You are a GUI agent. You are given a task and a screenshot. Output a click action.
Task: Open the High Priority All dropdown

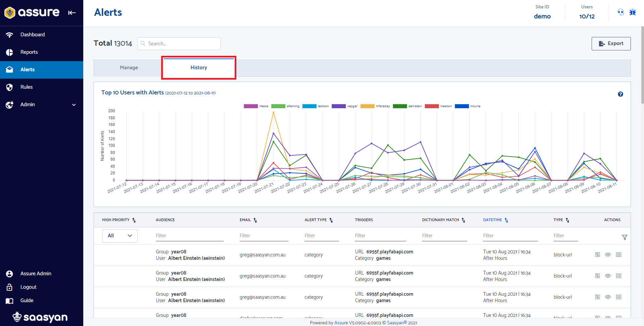point(120,236)
